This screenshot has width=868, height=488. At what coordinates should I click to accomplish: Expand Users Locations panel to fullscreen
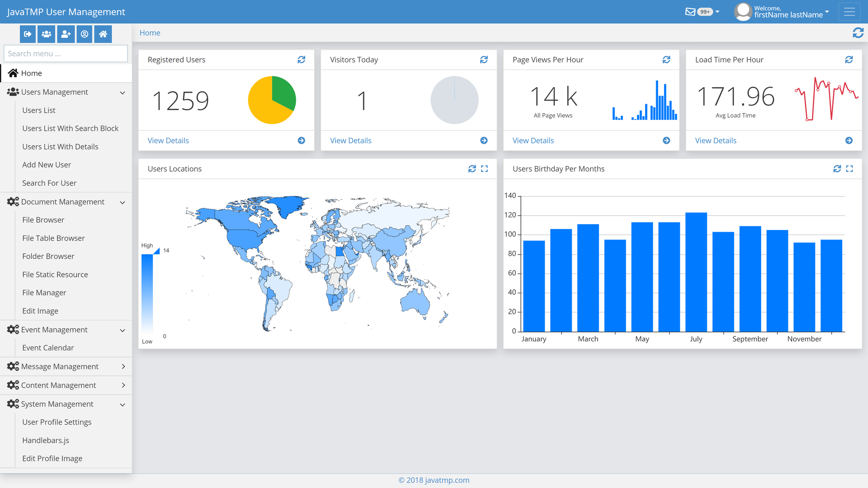[x=484, y=169]
